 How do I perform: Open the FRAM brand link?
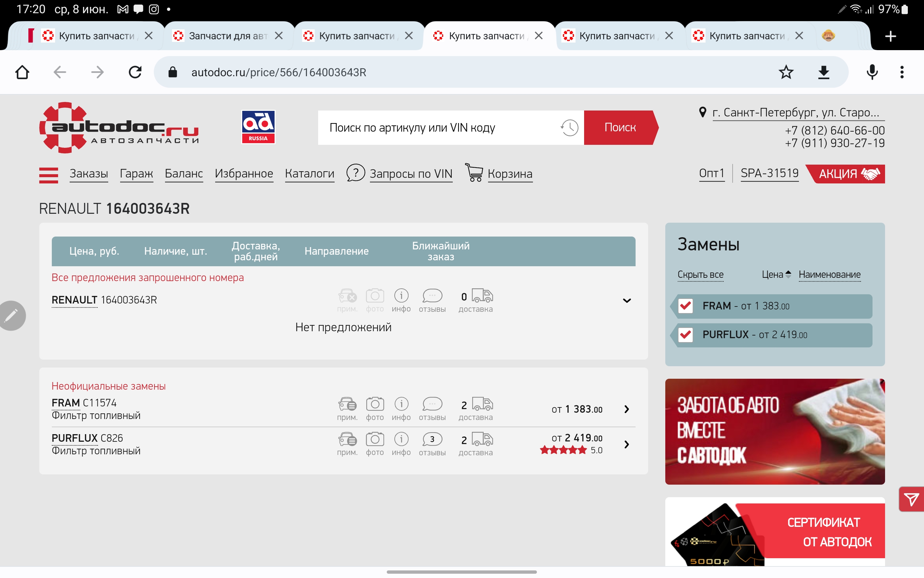pyautogui.click(x=66, y=402)
